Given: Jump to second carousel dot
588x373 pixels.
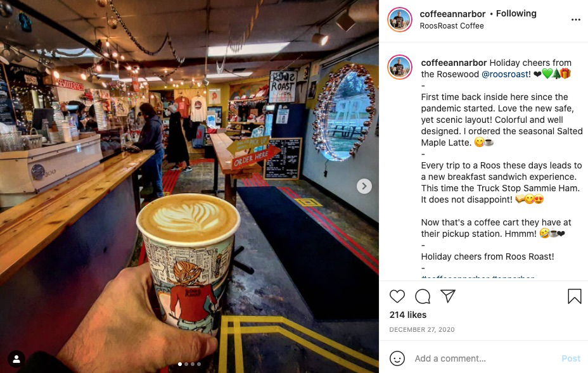Looking at the screenshot, I should click(x=186, y=364).
